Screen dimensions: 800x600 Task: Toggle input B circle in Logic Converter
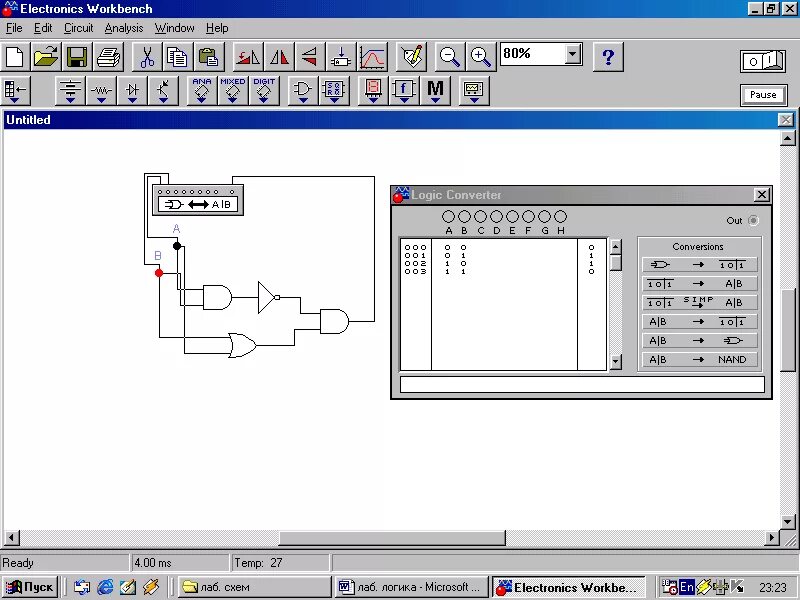pos(464,217)
